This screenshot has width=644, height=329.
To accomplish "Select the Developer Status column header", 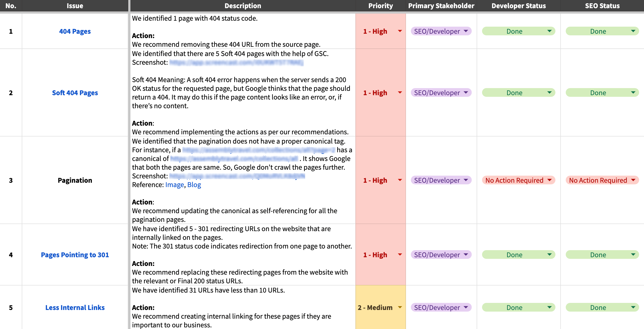I will pos(518,6).
